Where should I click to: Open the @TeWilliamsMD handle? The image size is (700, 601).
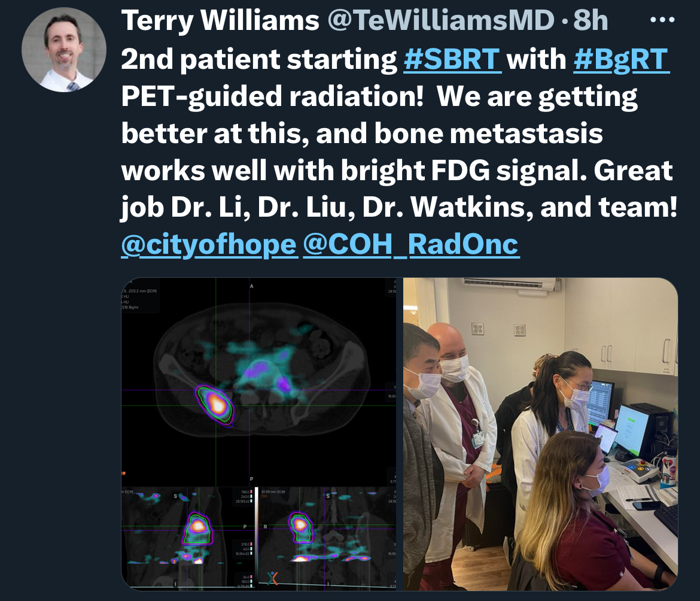coord(440,20)
